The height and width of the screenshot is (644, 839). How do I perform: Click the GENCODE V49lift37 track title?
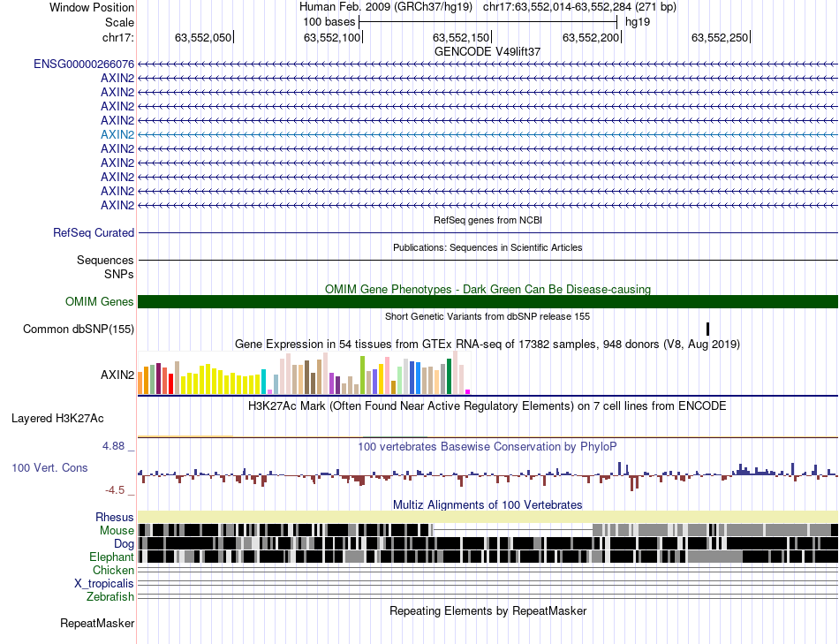[488, 52]
